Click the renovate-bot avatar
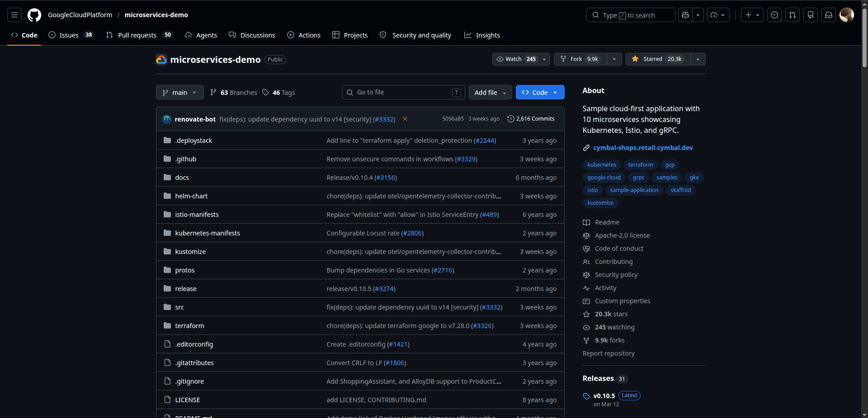Screen dimensions: 868x418 [167, 119]
